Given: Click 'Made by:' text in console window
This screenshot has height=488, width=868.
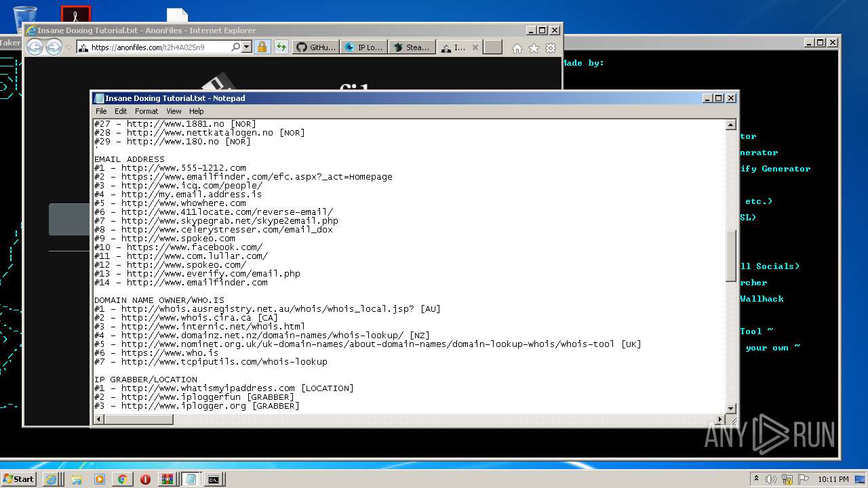Looking at the screenshot, I should [583, 63].
